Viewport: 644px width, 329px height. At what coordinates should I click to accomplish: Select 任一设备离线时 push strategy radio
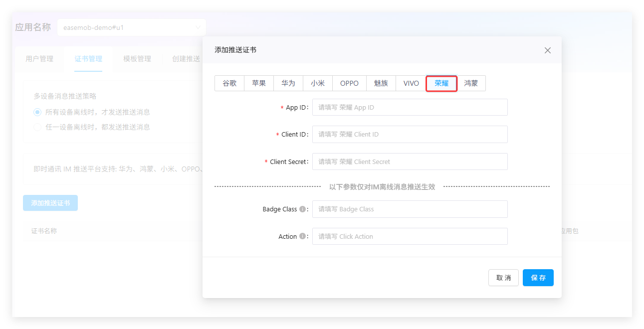tap(37, 127)
